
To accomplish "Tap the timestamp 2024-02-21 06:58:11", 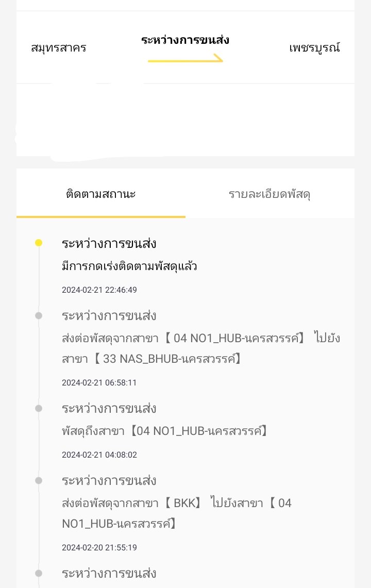I will [x=99, y=382].
